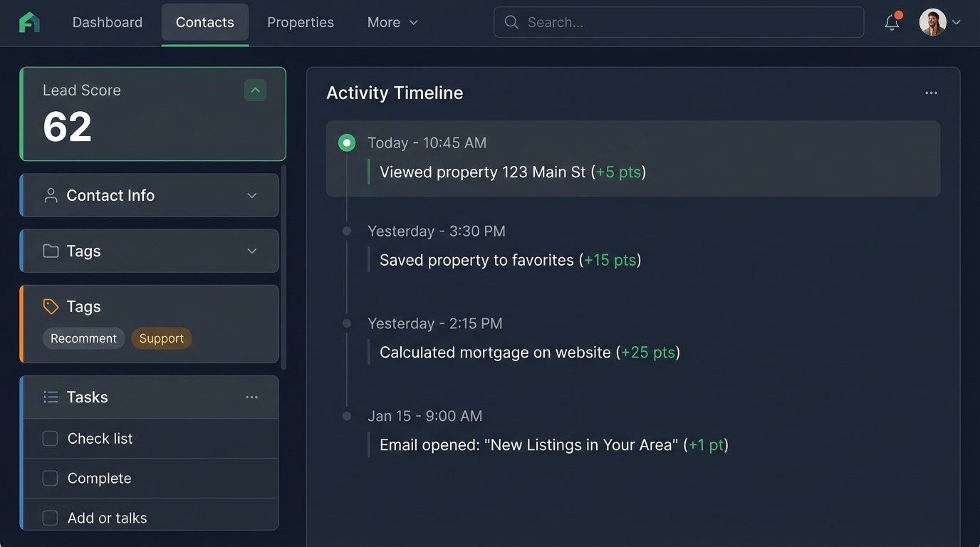Click the Recomment tag
This screenshot has width=980, height=547.
point(83,338)
